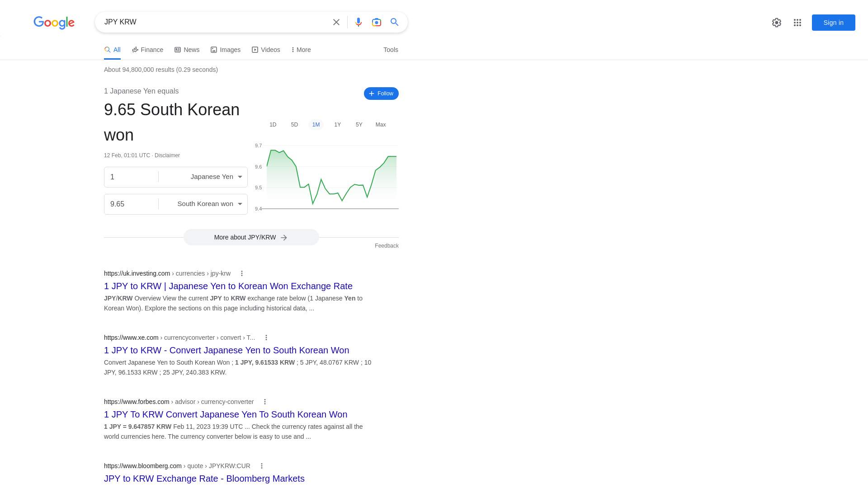
Task: Open the Google apps grid
Action: [x=797, y=23]
